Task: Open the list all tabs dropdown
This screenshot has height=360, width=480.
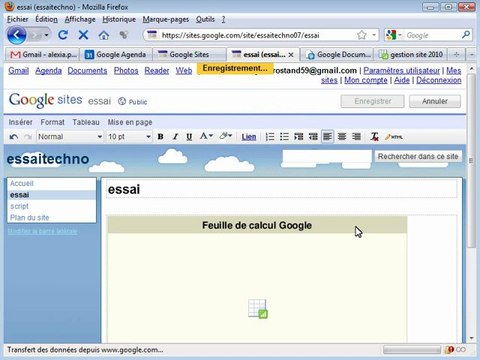Action: click(471, 54)
